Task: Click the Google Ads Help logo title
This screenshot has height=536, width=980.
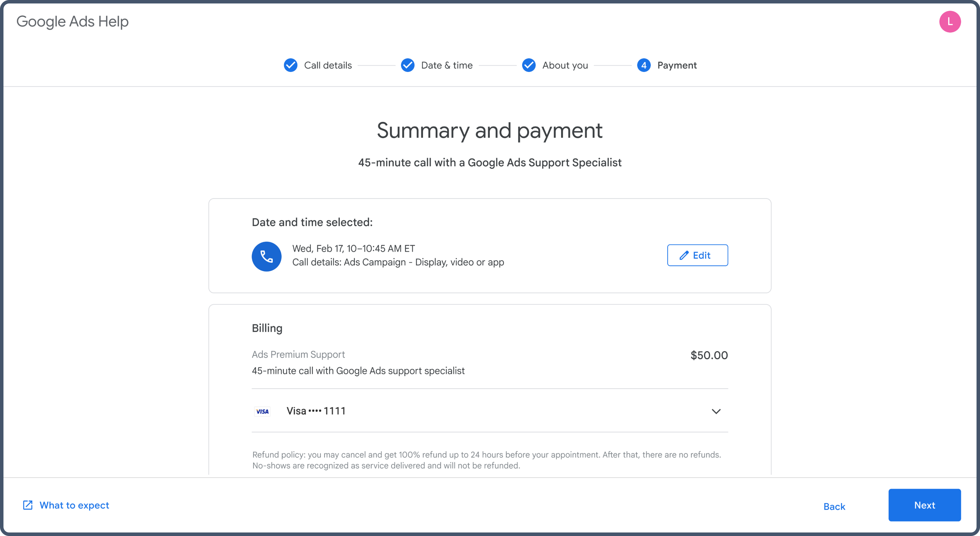Action: tap(72, 22)
